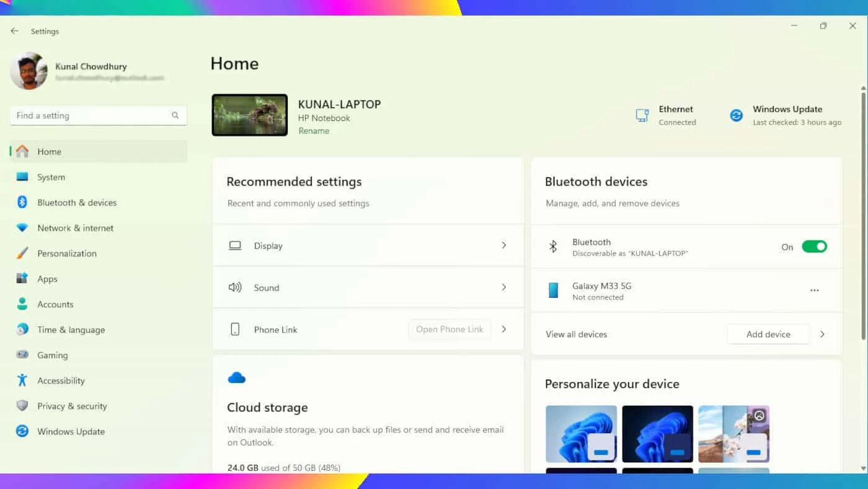Click the 24.0 GB used storage text
868x489 pixels.
284,467
